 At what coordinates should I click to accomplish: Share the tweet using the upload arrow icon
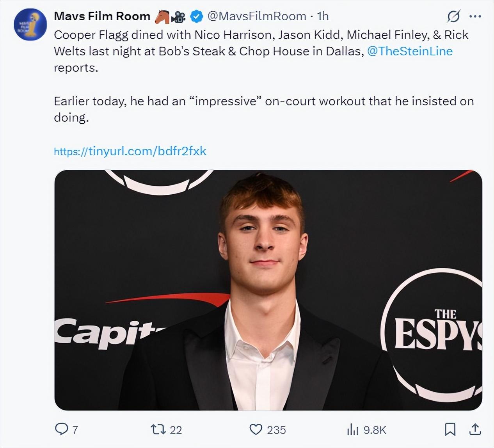coord(474,429)
